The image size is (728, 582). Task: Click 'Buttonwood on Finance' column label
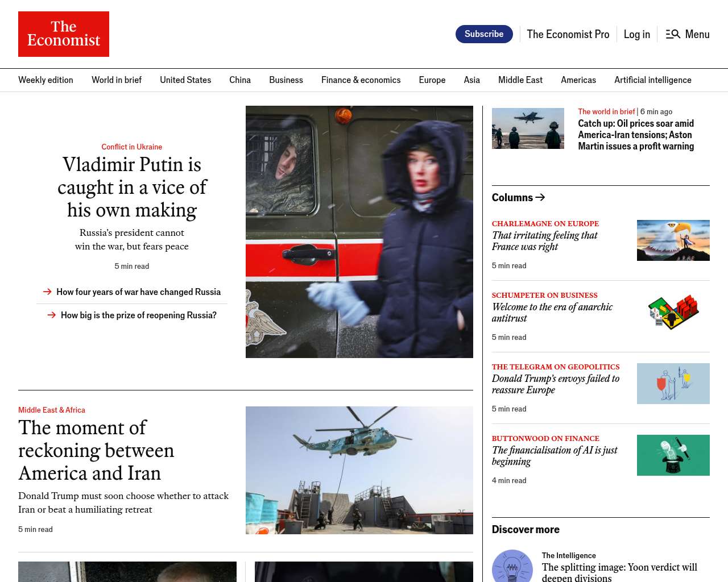click(545, 439)
